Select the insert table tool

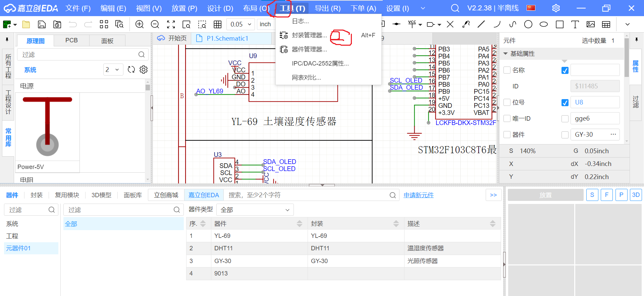[606, 24]
